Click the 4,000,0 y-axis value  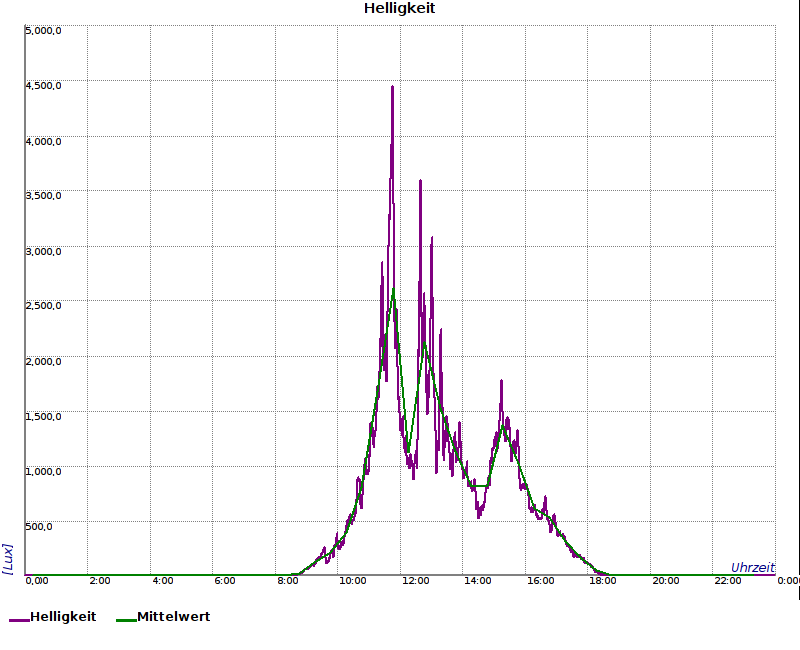[x=43, y=141]
